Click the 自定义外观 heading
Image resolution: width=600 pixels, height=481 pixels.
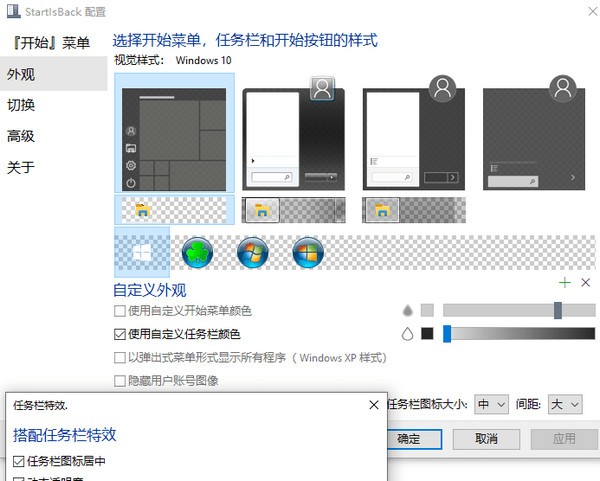pos(150,290)
